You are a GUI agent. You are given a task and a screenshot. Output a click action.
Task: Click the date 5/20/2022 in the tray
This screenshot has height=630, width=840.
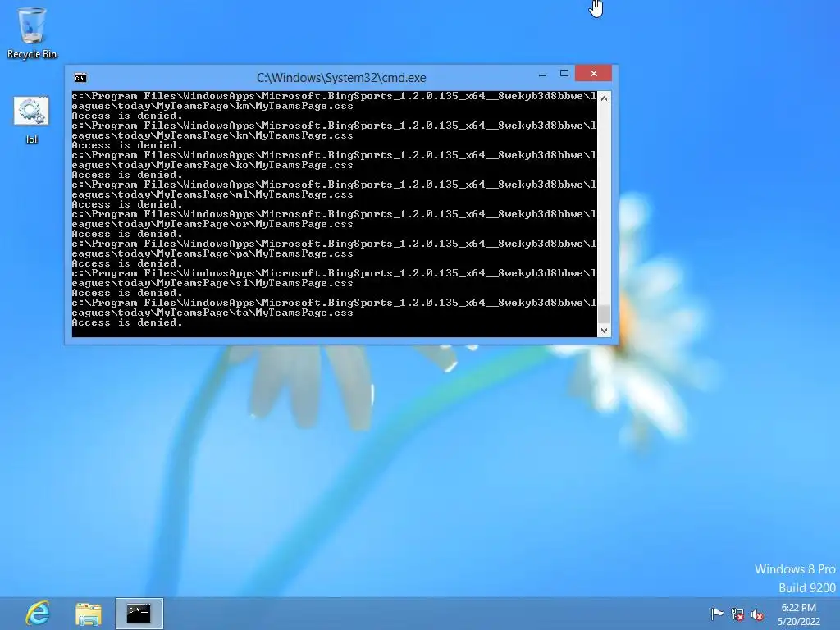pyautogui.click(x=799, y=622)
